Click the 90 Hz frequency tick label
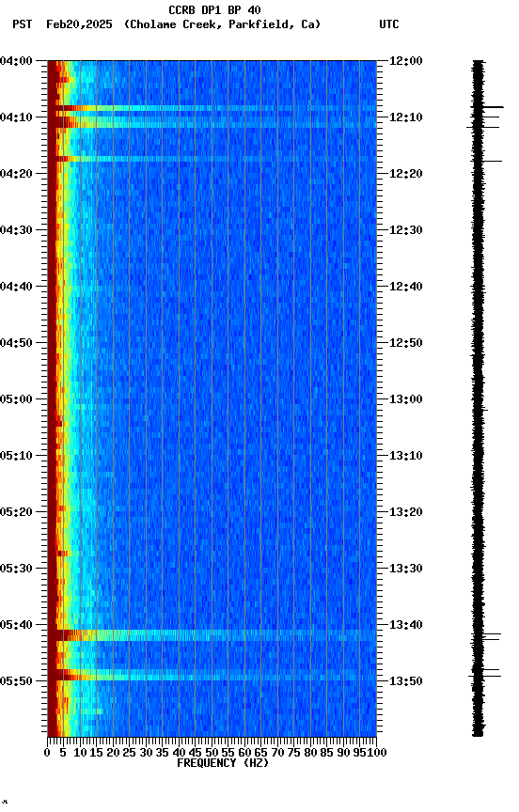519x812 pixels. (x=343, y=753)
